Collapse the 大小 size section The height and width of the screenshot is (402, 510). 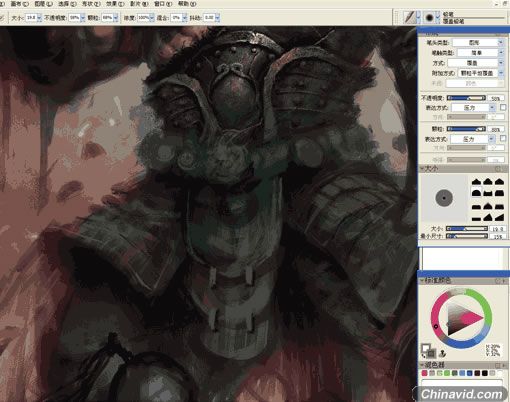click(x=422, y=169)
